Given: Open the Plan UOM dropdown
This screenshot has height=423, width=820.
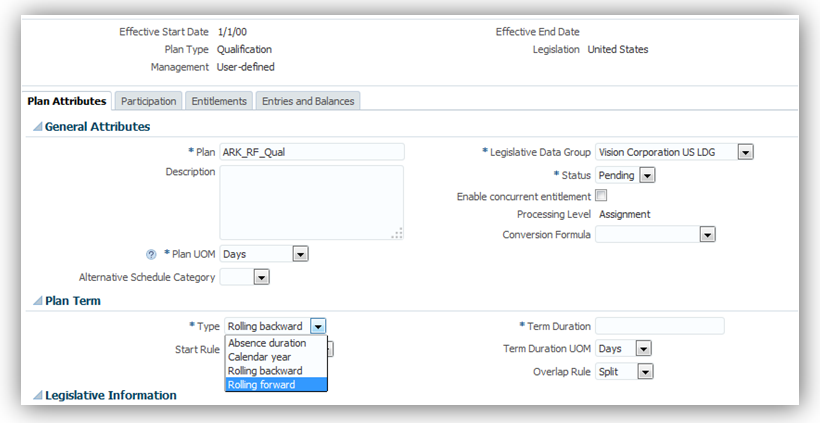Looking at the screenshot, I should tap(300, 254).
